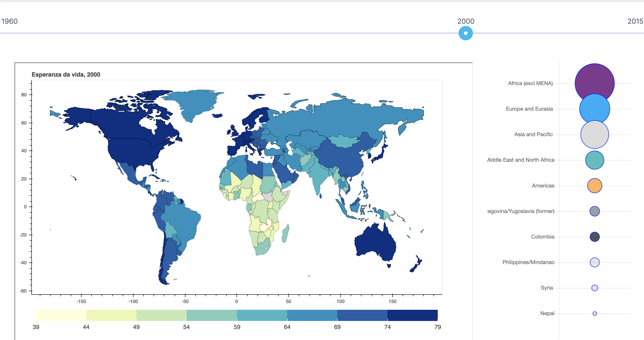The height and width of the screenshot is (340, 644).
Task: Click the Esperanza da vida, 2000 title
Action: click(x=66, y=75)
